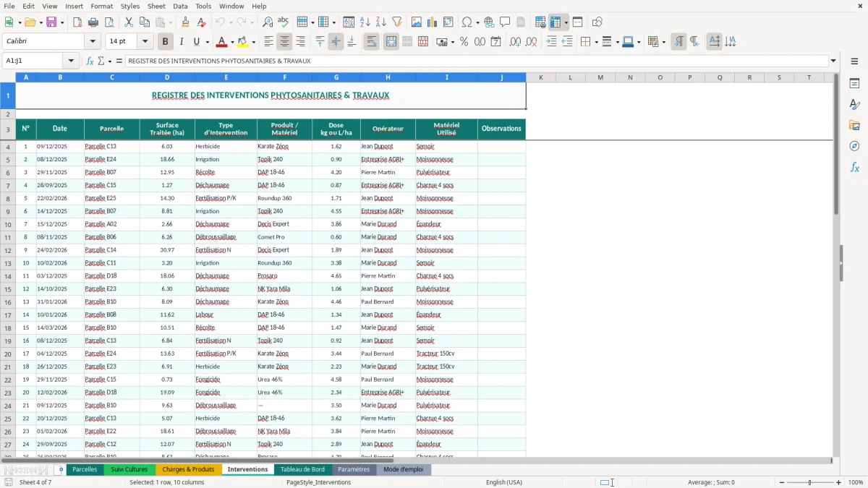Screen dimensions: 868x488
Task: Toggle Wrap Text button
Action: point(371,42)
